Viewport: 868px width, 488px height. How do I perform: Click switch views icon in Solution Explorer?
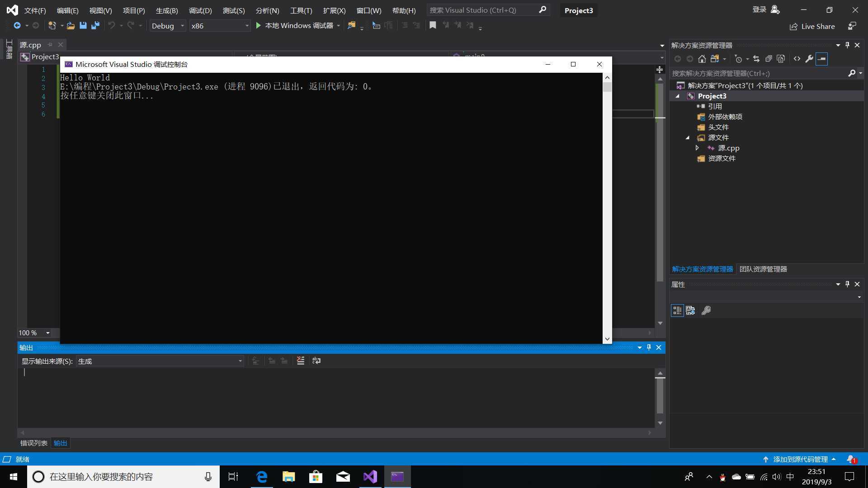click(x=715, y=59)
